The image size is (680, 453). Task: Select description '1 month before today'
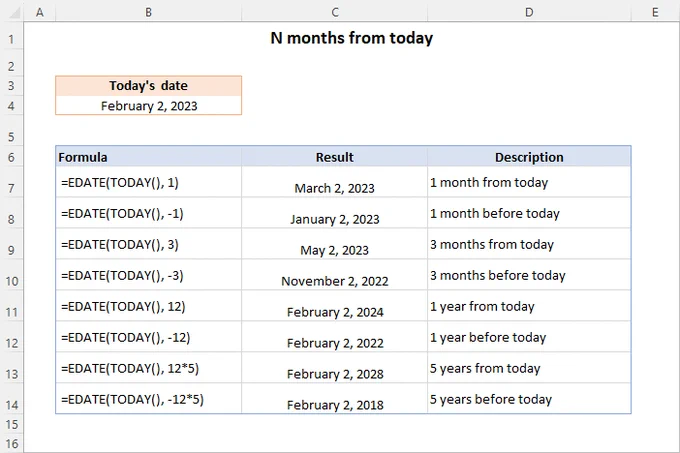[x=529, y=213]
